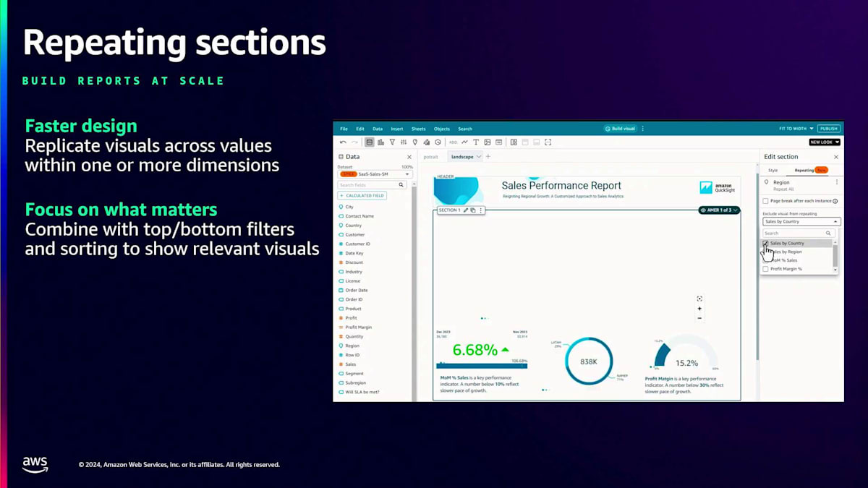This screenshot has height=488, width=868.
Task: Open the Search menu
Action: [x=465, y=129]
